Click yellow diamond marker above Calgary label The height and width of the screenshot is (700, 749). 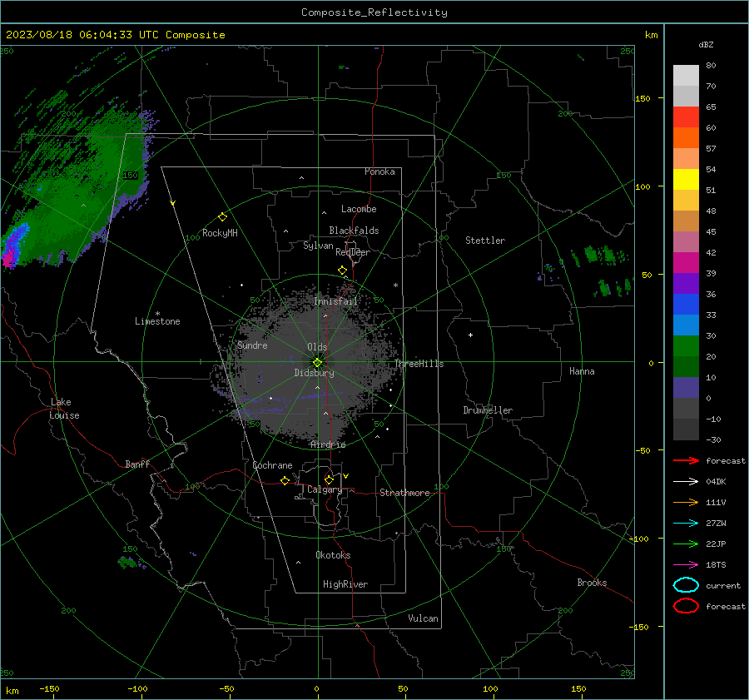click(329, 479)
